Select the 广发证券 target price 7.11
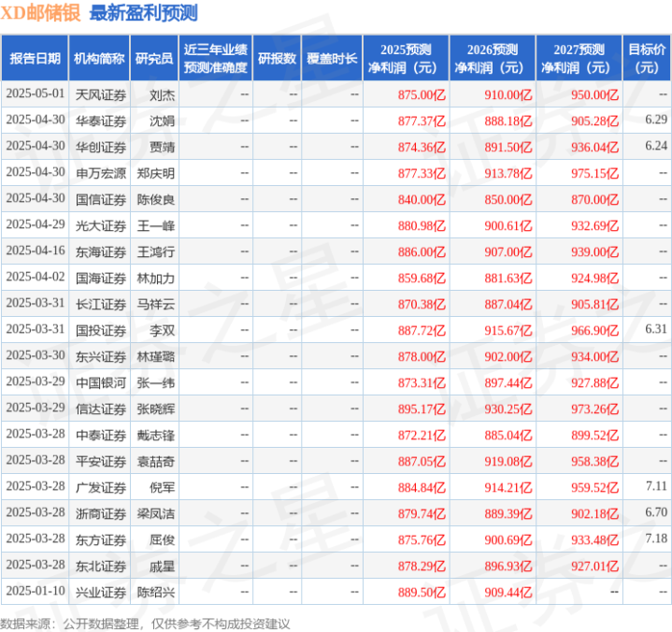The width and height of the screenshot is (672, 632). coord(656,486)
